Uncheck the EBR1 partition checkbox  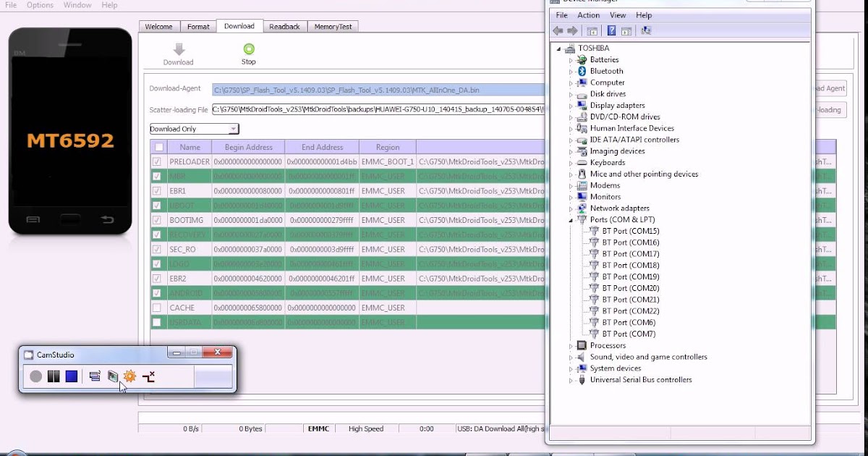[x=157, y=191]
